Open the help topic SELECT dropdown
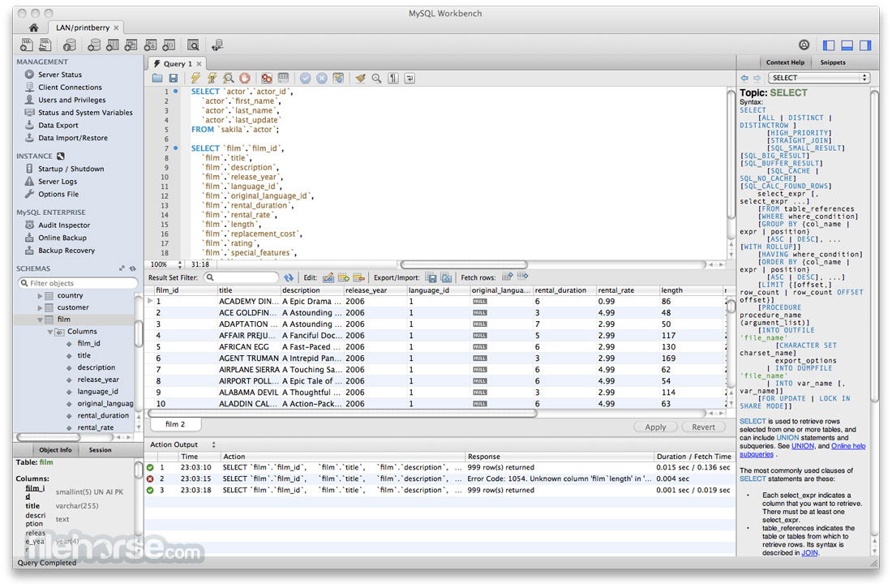Viewport: 892px width, 588px height. pyautogui.click(x=819, y=77)
